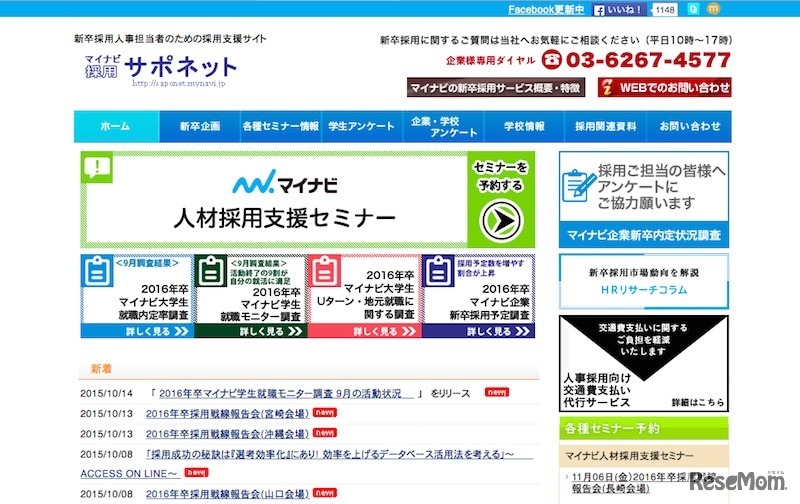This screenshot has width=800, height=504.
Task: Click new badge beside 山口会場 link
Action: 324,492
